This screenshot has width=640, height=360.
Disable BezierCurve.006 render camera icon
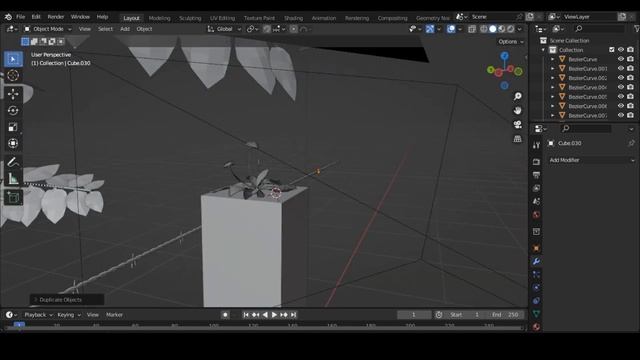[630, 106]
